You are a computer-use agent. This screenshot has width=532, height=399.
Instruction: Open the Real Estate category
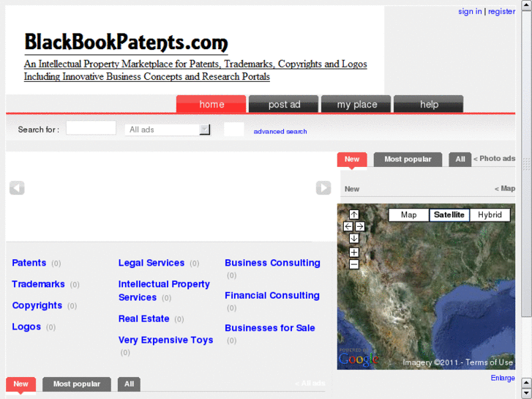click(x=144, y=318)
